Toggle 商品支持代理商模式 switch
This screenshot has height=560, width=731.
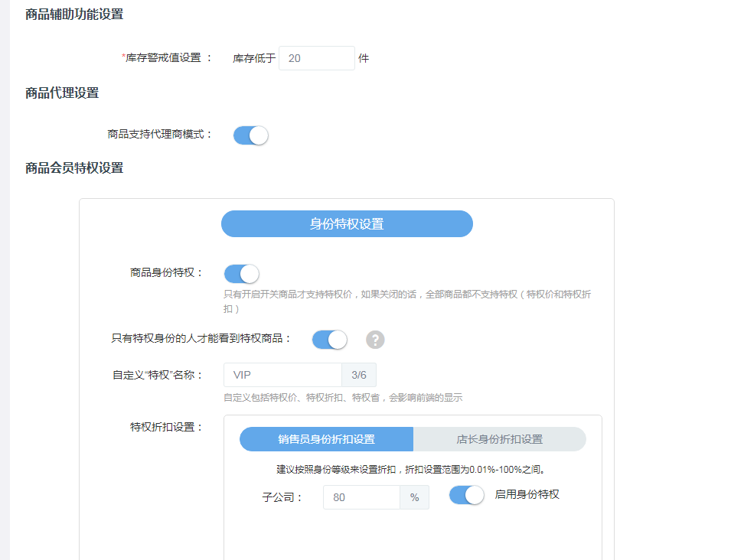(x=251, y=135)
